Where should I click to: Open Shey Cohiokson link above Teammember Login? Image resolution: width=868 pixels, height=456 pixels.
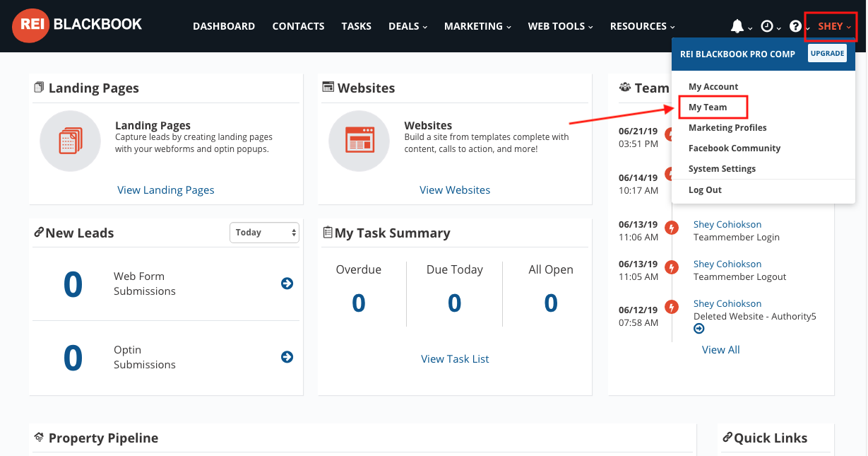pyautogui.click(x=727, y=225)
